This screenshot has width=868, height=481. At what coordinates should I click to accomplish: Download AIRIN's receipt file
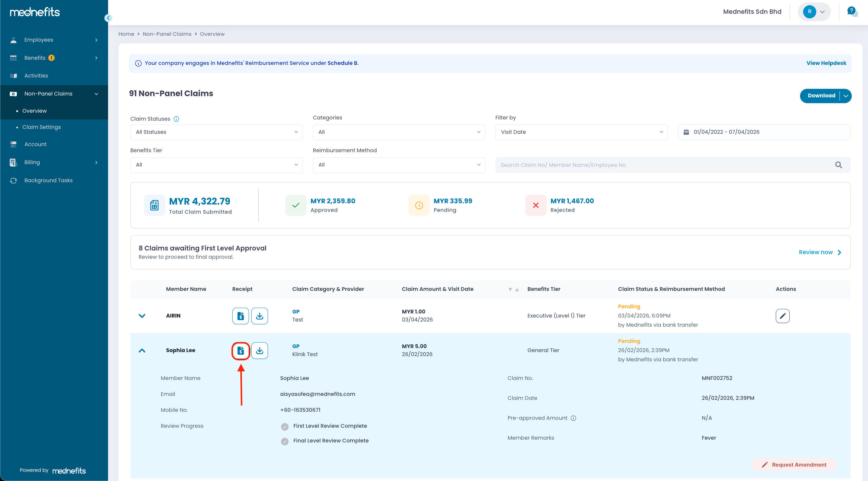(259, 316)
